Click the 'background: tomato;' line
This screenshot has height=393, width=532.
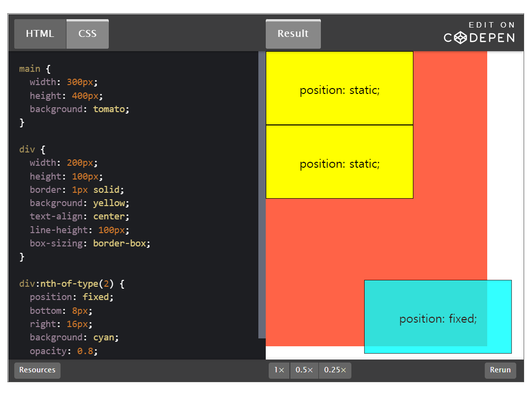click(79, 109)
